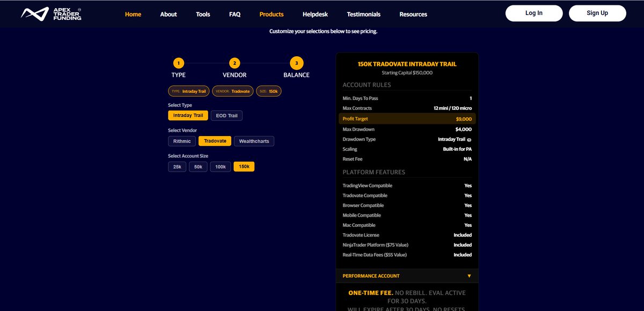Image resolution: width=644 pixels, height=311 pixels.
Task: Open the Products menu item
Action: pos(272,14)
